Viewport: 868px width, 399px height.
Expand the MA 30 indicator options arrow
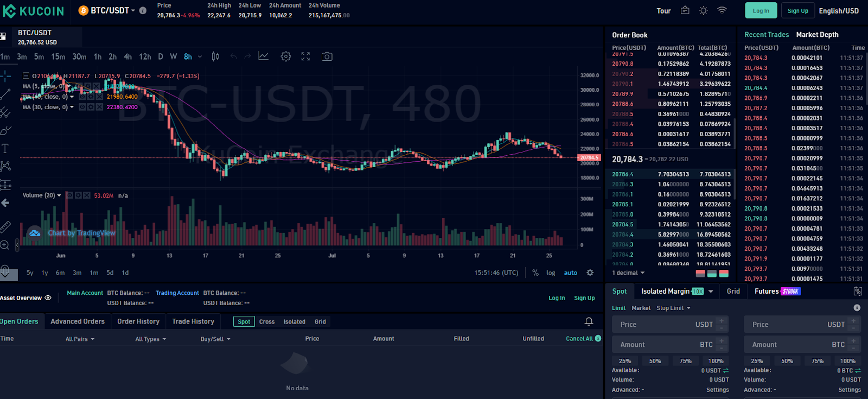[72, 107]
